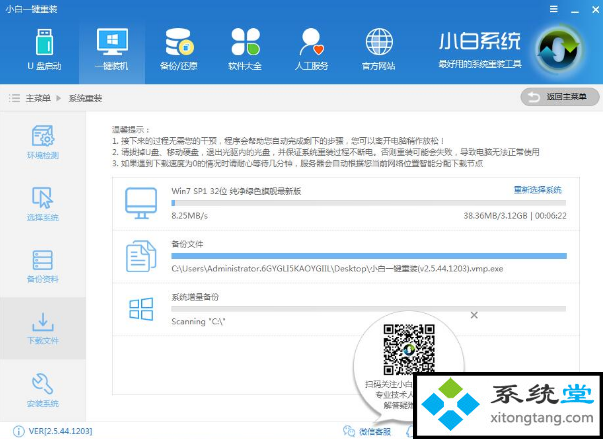Click the 备份文件 progress bar
This screenshot has height=439, width=603.
(x=369, y=256)
